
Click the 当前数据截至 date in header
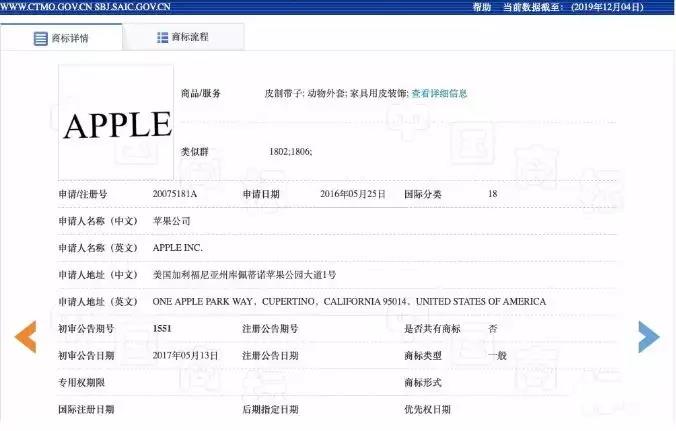[x=573, y=7]
